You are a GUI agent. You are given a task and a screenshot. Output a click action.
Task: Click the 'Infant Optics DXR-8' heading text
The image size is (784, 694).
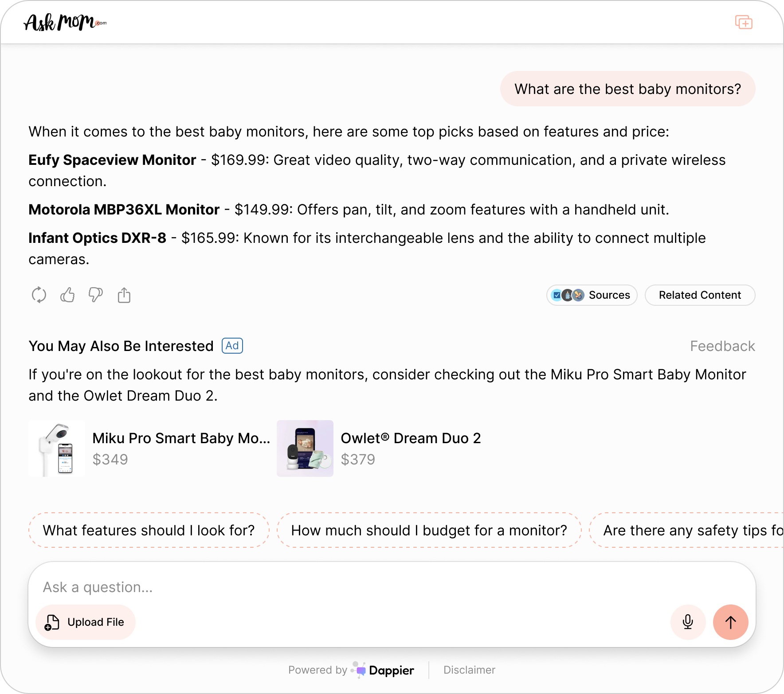point(97,238)
